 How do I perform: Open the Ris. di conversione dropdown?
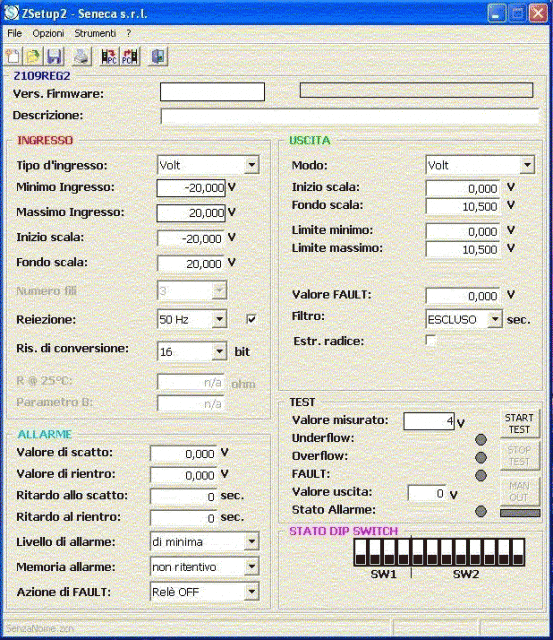219,351
